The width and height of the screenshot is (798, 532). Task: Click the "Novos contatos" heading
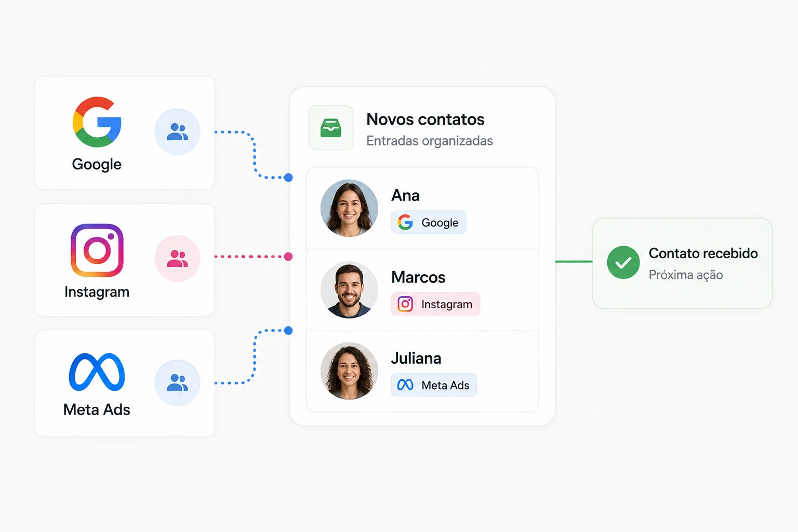[425, 119]
